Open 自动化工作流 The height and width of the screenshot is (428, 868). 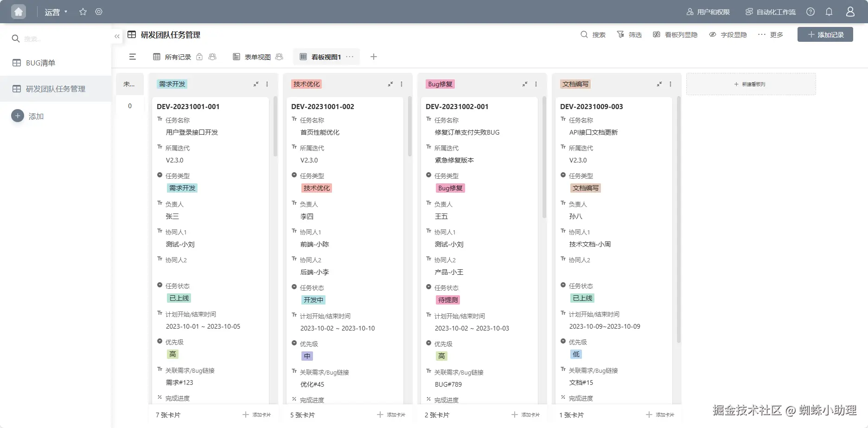tap(771, 12)
